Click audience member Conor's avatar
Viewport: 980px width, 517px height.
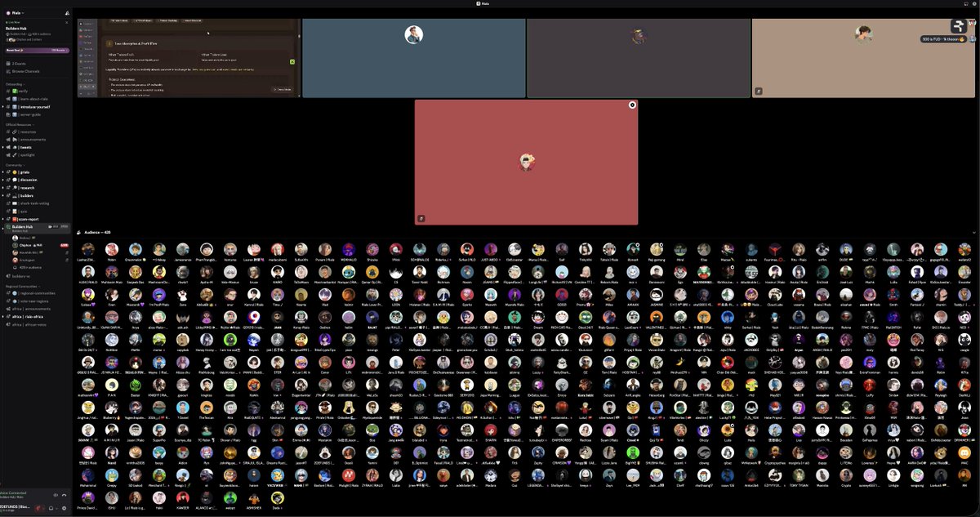tap(325, 363)
